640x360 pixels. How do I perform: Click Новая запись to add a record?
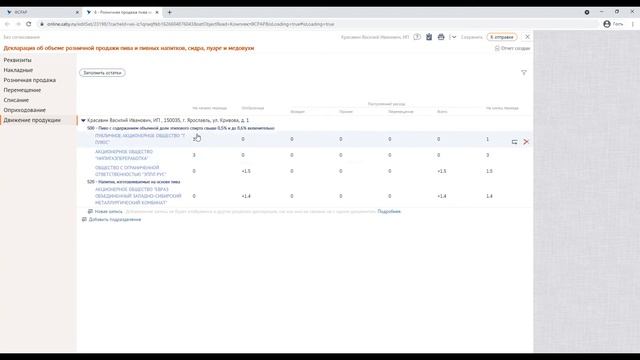[105, 211]
